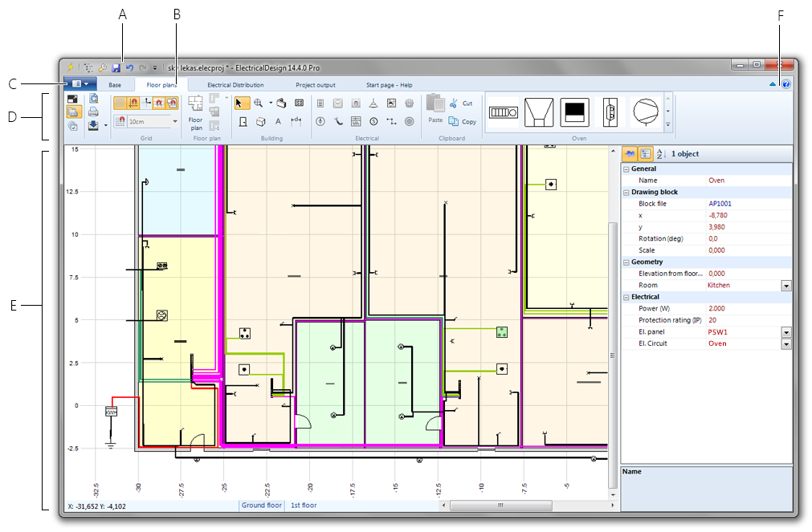Pick the first oven symbol in the Oven gallery
Viewport: 812px width, 532px height.
click(502, 112)
